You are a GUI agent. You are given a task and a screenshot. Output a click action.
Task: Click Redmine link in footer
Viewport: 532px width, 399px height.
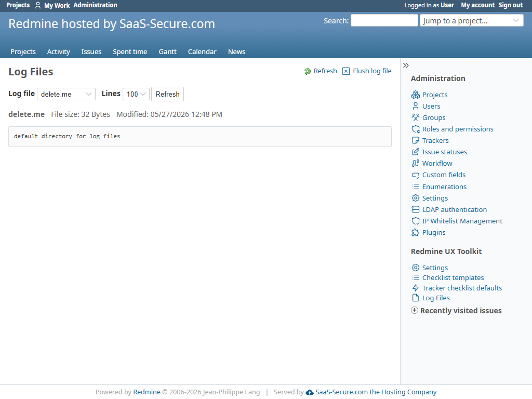pyautogui.click(x=147, y=392)
